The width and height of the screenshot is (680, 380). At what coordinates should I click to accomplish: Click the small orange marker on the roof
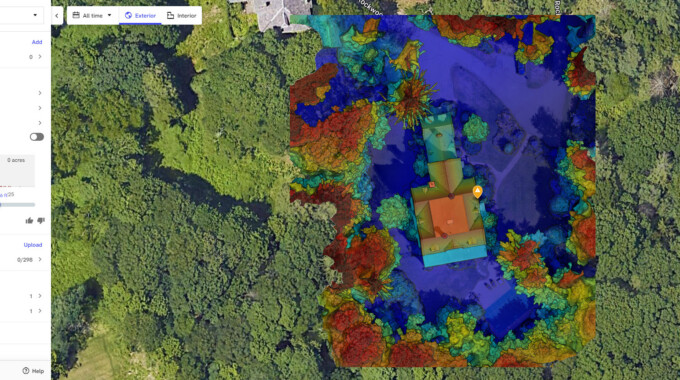432,185
